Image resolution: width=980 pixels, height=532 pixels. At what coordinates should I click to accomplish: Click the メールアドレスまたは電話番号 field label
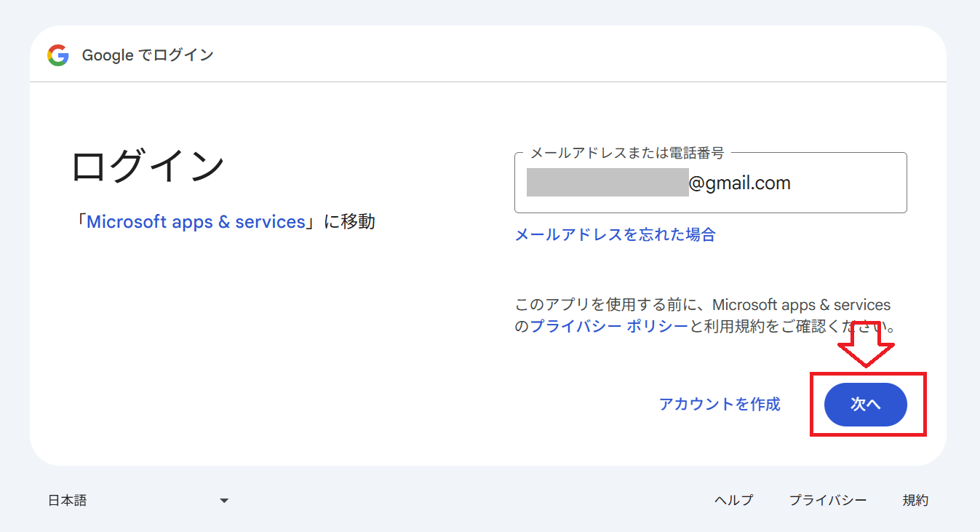coord(627,153)
